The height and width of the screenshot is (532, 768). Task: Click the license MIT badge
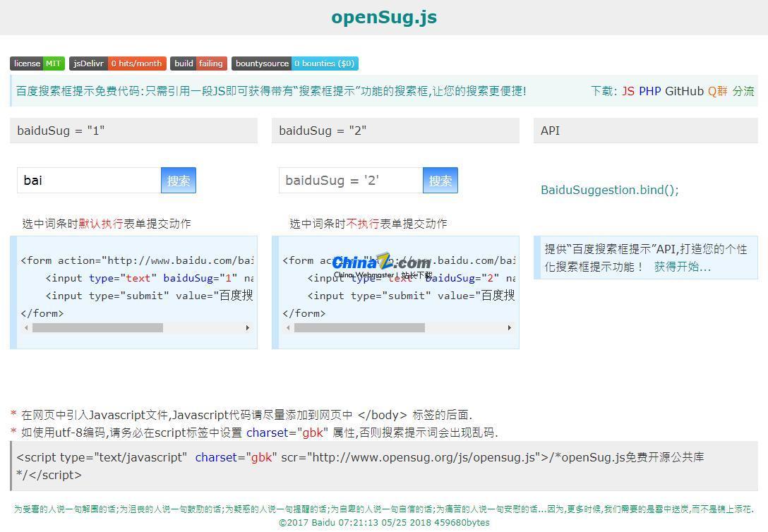point(37,63)
